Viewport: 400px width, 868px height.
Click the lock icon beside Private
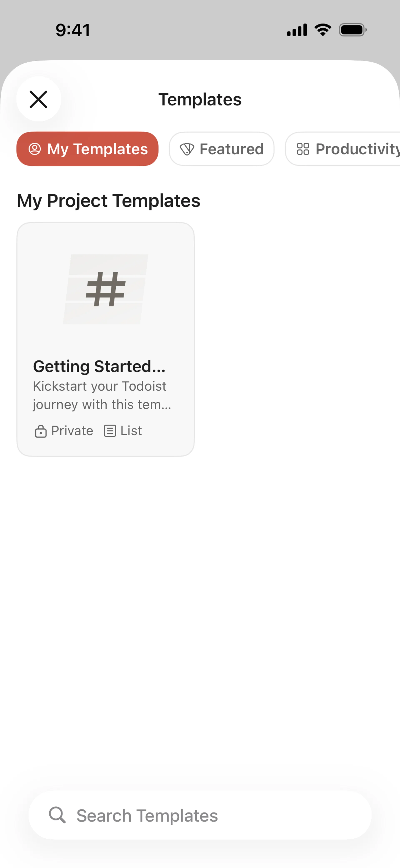click(41, 431)
